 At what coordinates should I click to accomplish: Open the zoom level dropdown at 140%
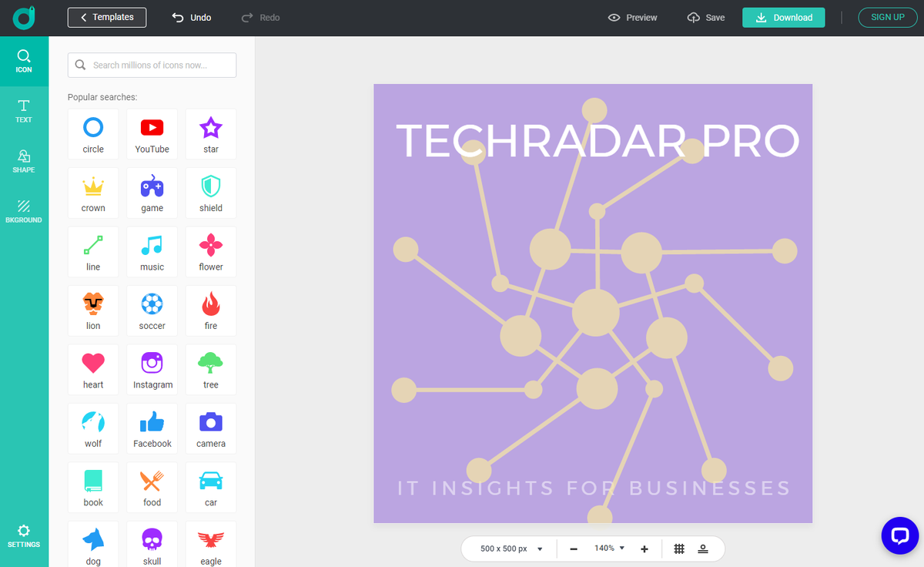(609, 548)
